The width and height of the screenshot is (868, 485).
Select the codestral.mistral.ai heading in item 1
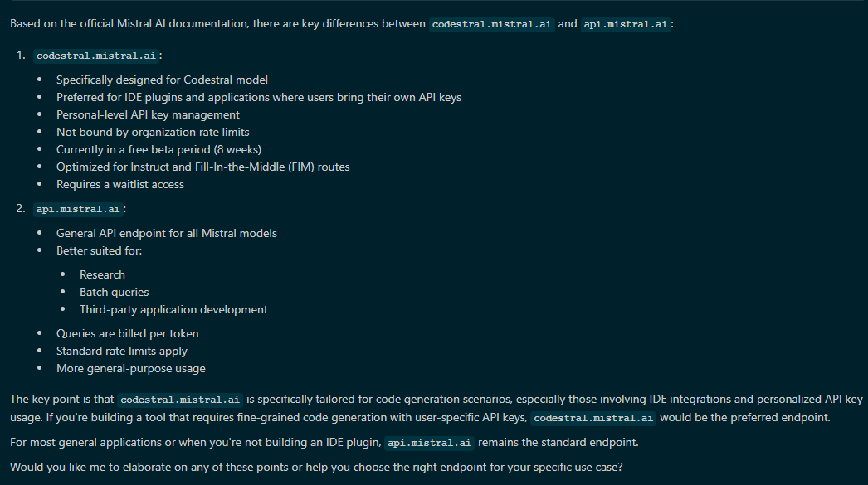(x=96, y=56)
